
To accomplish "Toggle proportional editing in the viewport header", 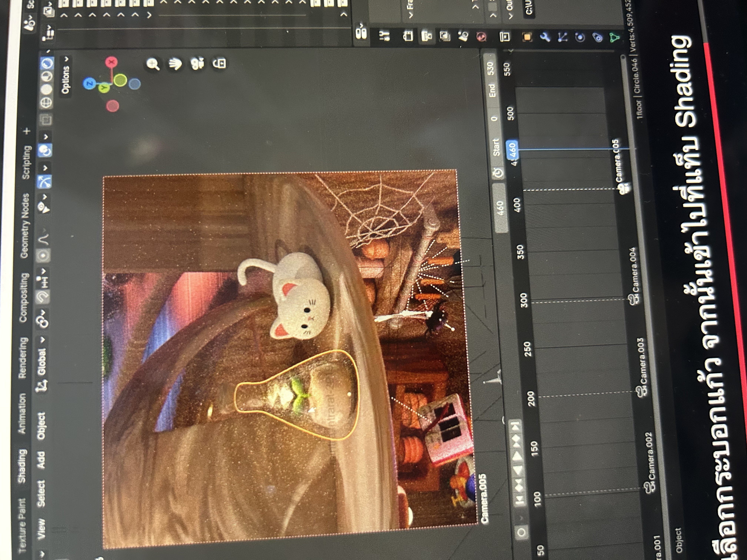I will click(44, 256).
